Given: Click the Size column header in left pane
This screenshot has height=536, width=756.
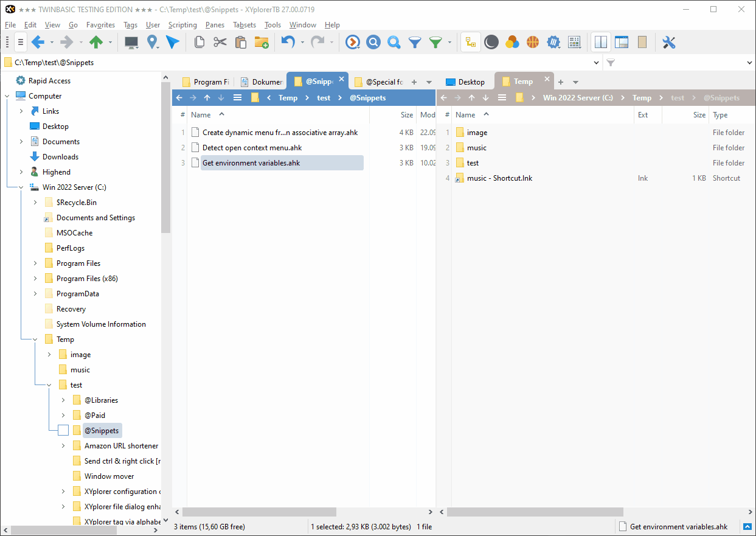Looking at the screenshot, I should click(x=406, y=115).
